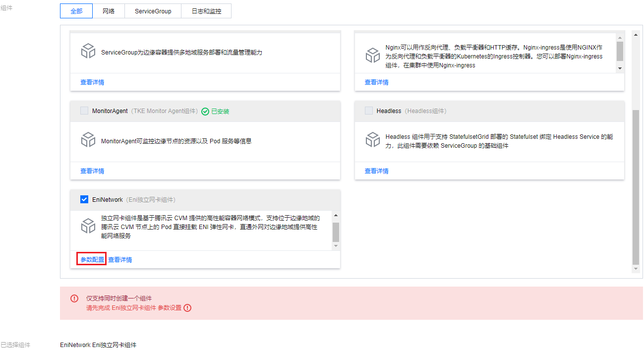Click the 请先完成 Eni独立网卡组件 参数设置 message
This screenshot has width=644, height=354.
[134, 308]
